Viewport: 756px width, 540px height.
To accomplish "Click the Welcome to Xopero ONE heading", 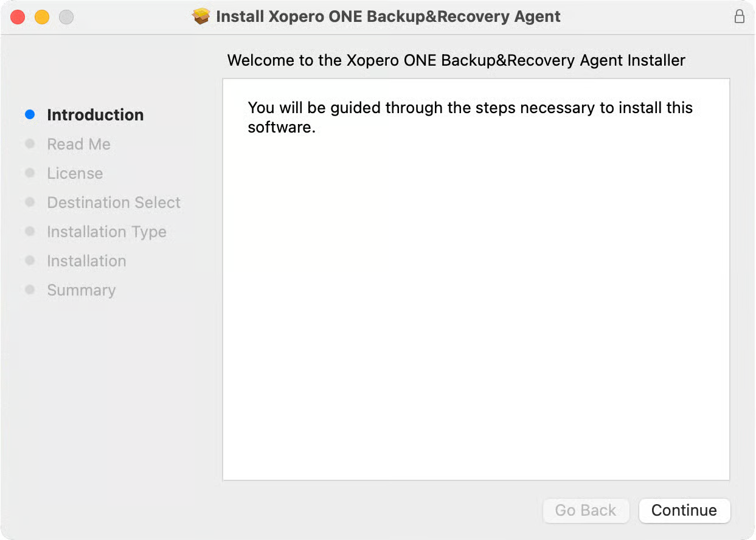I will pos(456,60).
